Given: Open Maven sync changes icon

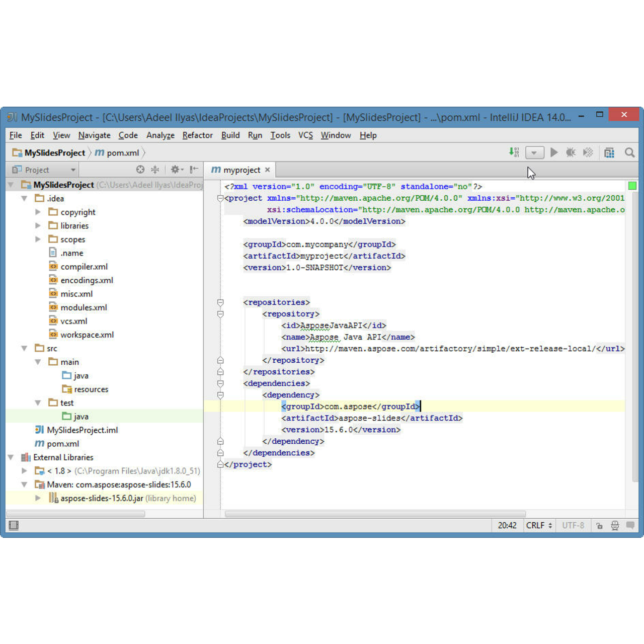Looking at the screenshot, I should point(514,152).
